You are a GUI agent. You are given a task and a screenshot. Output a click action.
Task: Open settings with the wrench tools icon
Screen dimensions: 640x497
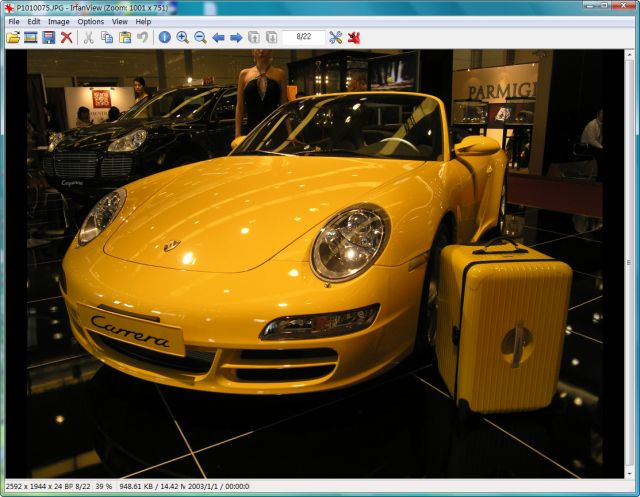[335, 37]
